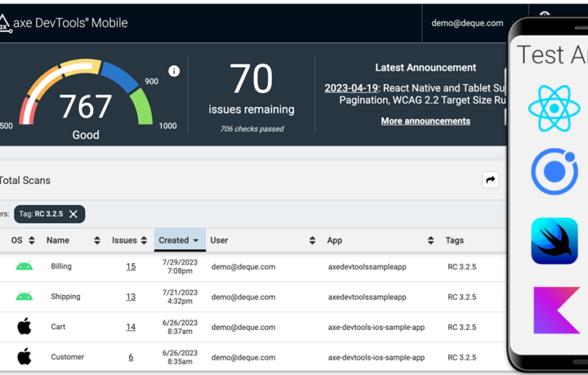This screenshot has height=375, width=588.
Task: Click the info icon beside the score gauge
Action: pos(174,70)
